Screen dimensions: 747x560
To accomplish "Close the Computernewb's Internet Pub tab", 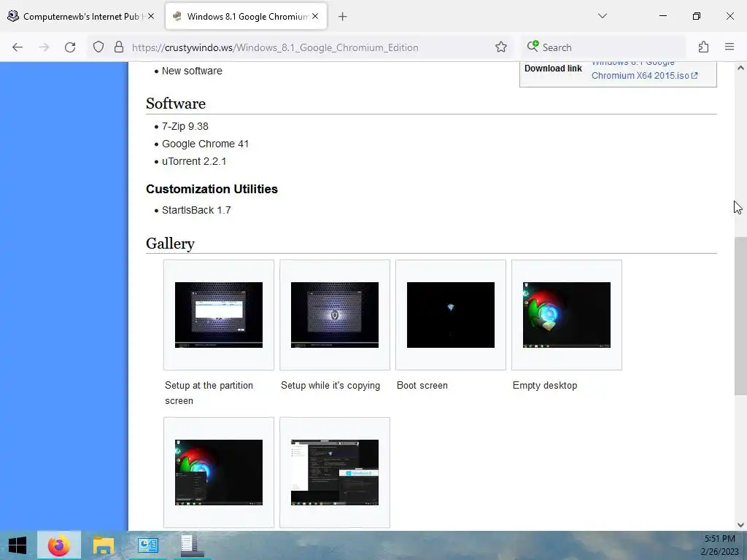I will tap(151, 16).
